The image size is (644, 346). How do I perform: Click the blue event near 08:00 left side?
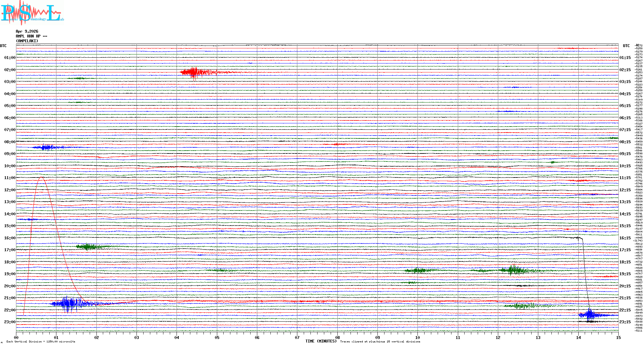tap(47, 147)
